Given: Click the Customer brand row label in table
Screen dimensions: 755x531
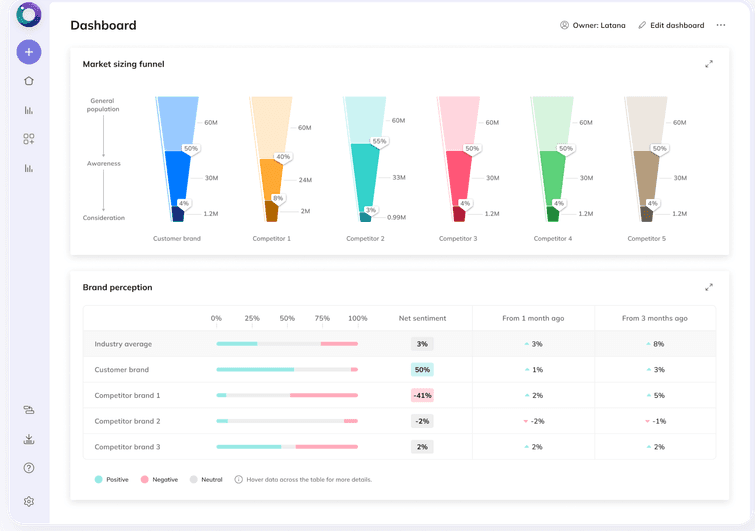Looking at the screenshot, I should [x=122, y=370].
